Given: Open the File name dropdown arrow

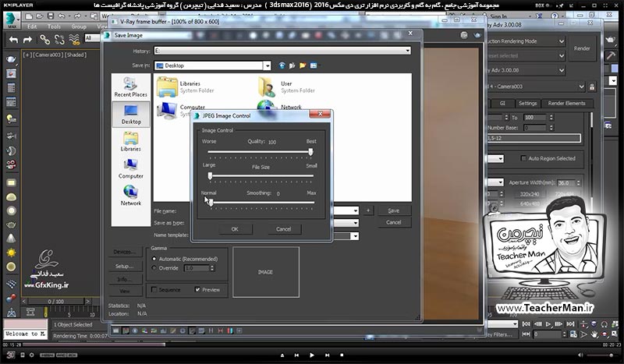Looking at the screenshot, I should tap(356, 211).
